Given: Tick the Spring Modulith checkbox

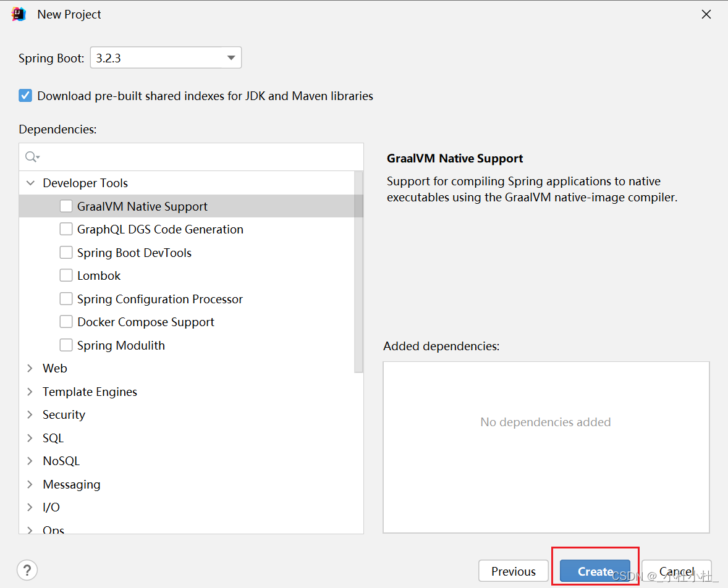Looking at the screenshot, I should click(x=66, y=345).
